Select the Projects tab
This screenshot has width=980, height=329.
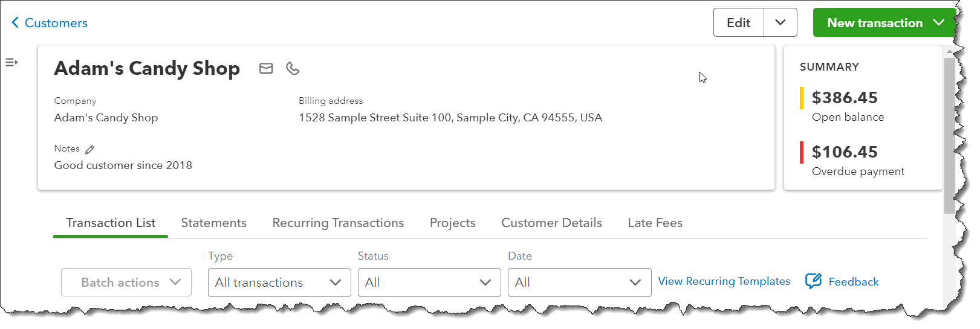point(452,223)
